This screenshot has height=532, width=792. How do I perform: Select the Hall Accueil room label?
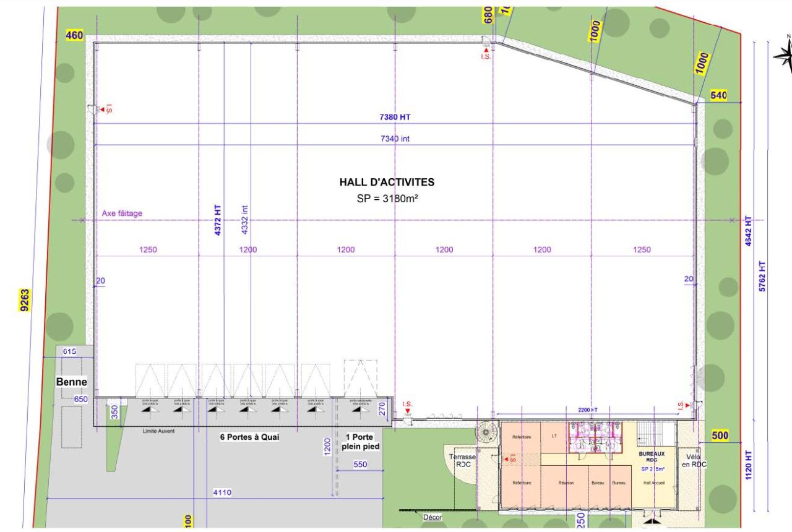tap(653, 483)
